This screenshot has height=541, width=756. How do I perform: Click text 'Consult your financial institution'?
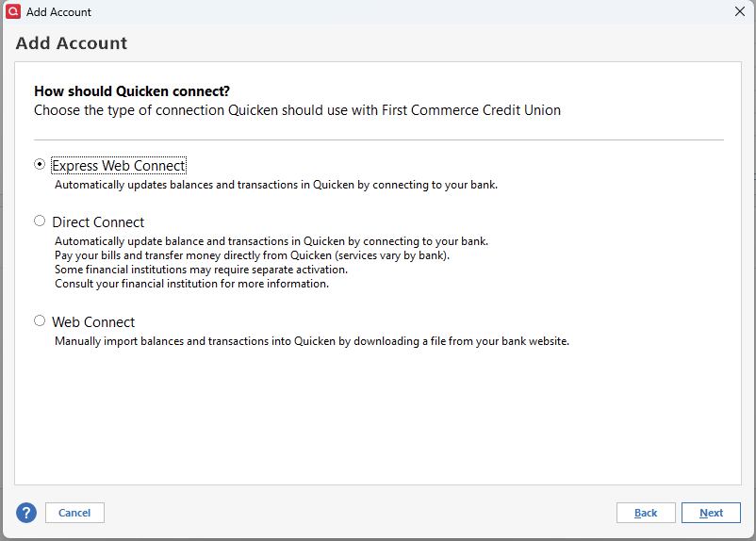pos(136,284)
